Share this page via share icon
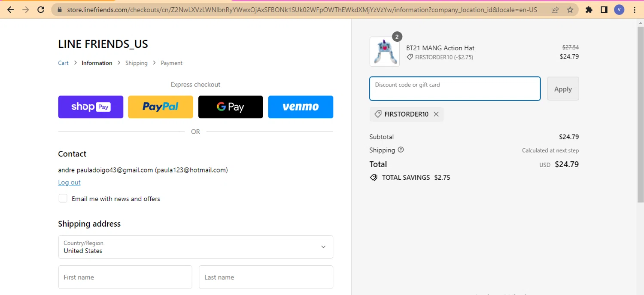 [x=555, y=10]
